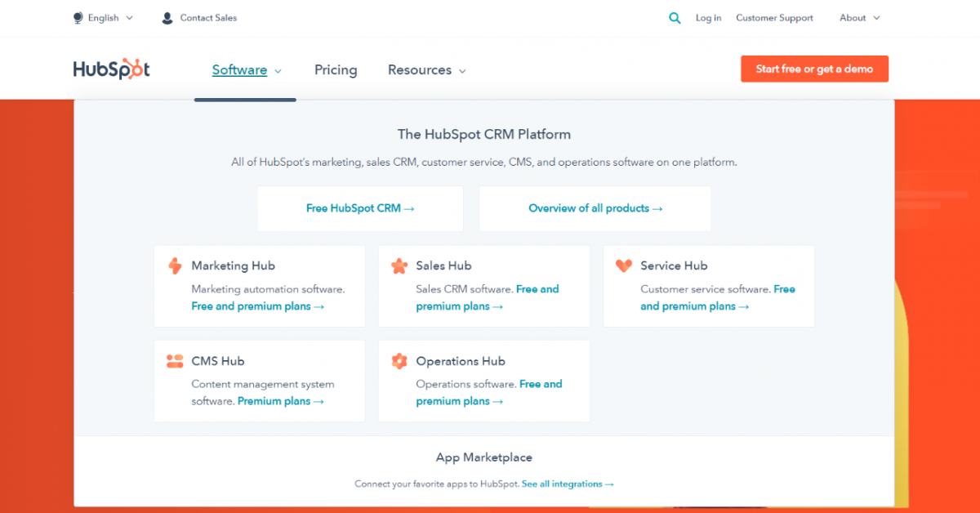The width and height of the screenshot is (980, 513).
Task: Click the Operations Hub gear icon
Action: pos(399,360)
